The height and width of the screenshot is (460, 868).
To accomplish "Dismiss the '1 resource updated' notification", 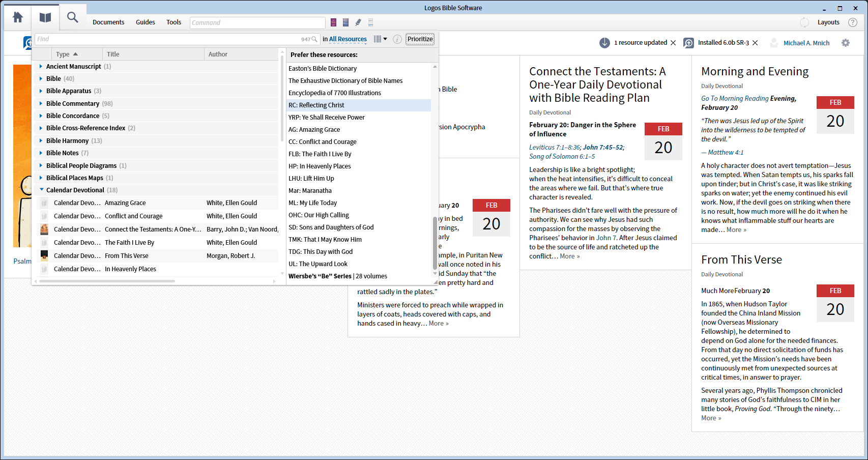I will [673, 43].
